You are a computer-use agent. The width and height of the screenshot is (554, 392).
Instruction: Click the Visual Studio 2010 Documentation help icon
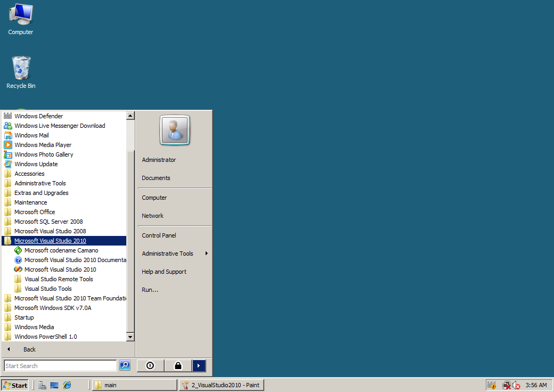click(x=18, y=260)
